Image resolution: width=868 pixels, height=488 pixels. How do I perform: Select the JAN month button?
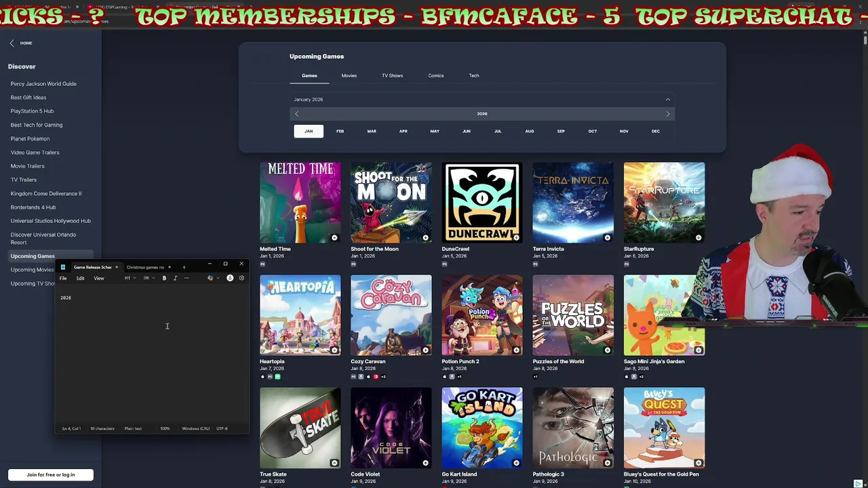click(309, 131)
